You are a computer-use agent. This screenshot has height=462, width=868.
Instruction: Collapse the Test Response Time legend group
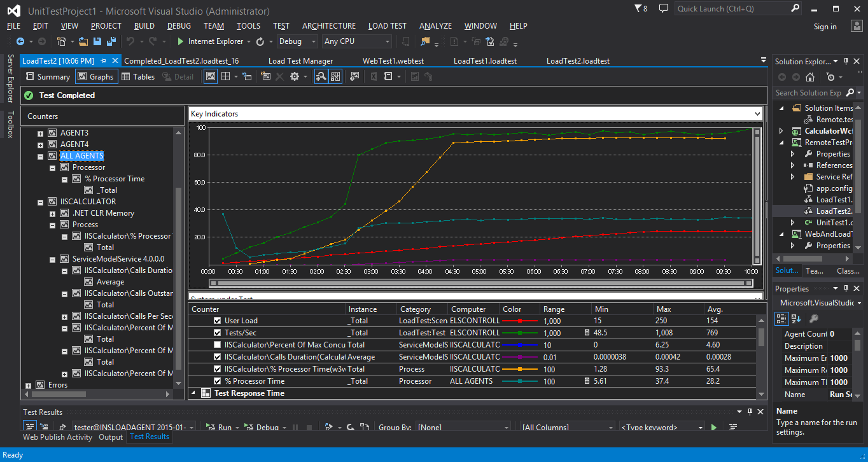[193, 393]
